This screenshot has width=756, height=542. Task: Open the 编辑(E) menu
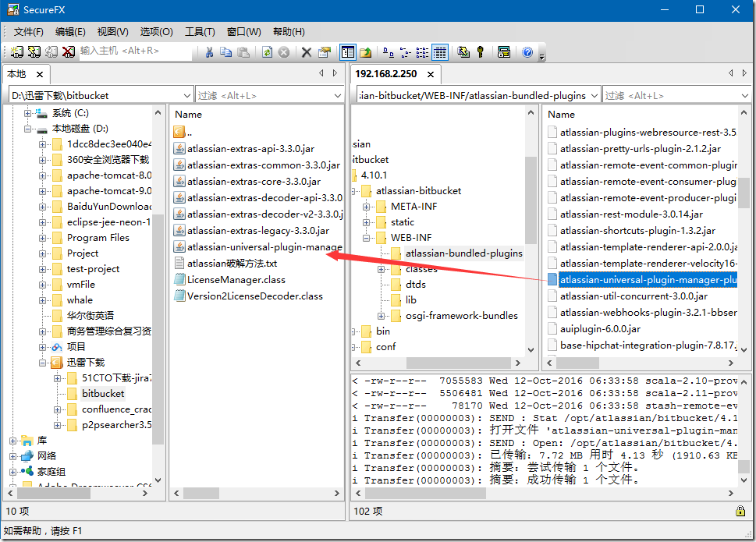pos(70,32)
